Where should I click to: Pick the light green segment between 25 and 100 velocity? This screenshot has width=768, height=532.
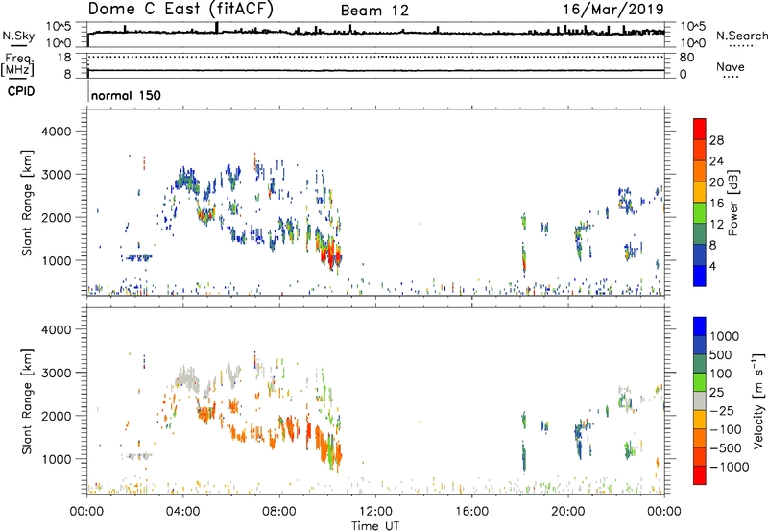tap(700, 382)
